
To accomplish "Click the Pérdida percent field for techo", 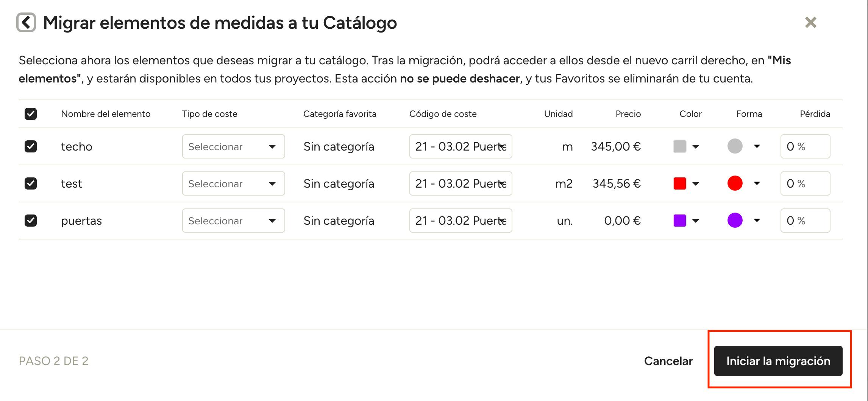I will pos(805,146).
